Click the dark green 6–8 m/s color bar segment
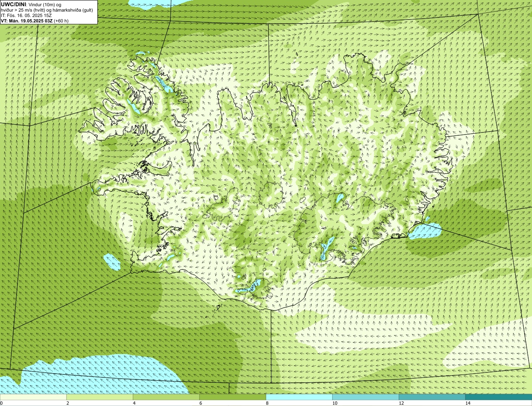This screenshot has height=406, width=532. point(233,397)
